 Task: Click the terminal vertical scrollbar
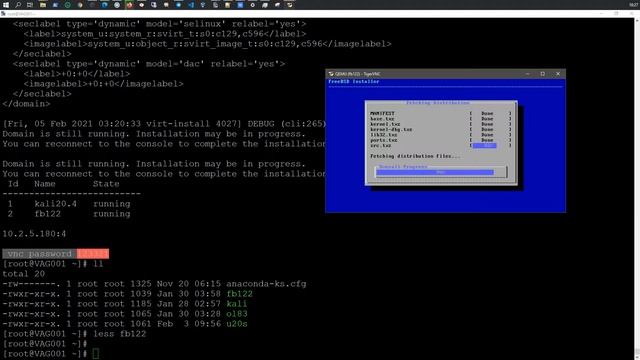tap(637, 188)
